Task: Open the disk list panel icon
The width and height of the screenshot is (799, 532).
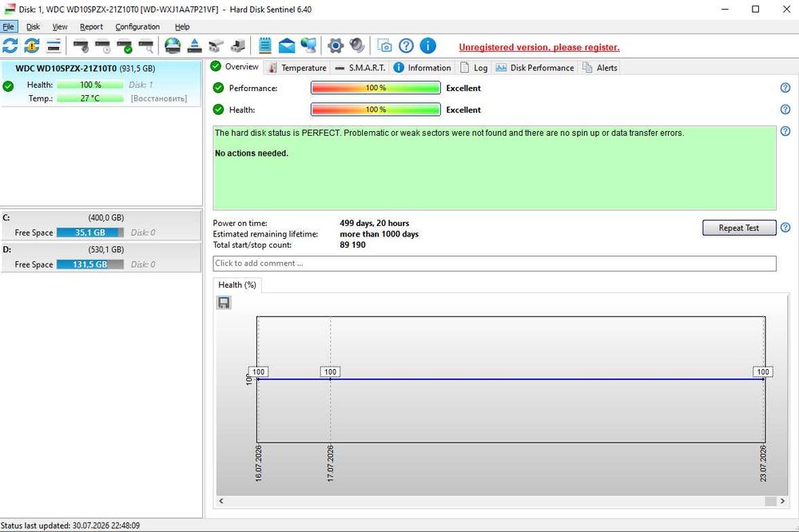Action: pos(54,46)
